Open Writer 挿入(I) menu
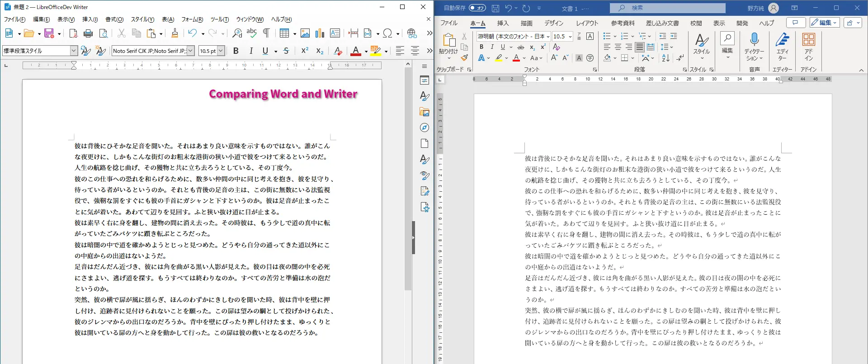This screenshot has width=868, height=364. [90, 19]
